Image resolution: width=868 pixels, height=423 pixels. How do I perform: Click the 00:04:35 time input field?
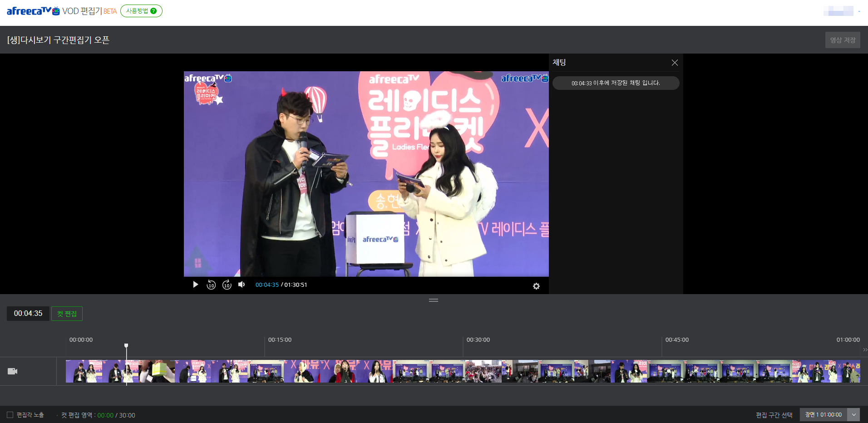[x=28, y=314]
